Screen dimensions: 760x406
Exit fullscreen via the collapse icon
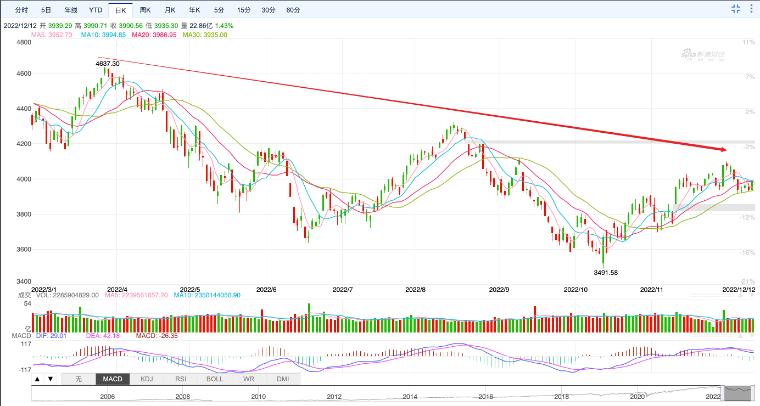[x=736, y=8]
